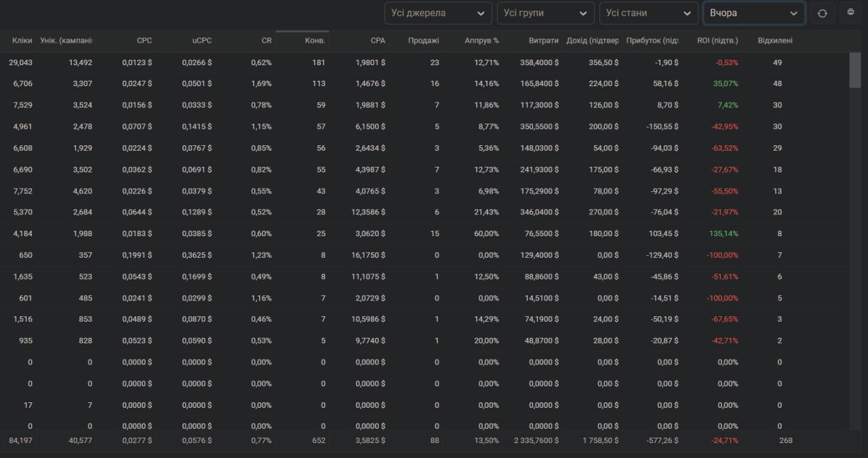
Task: Select the cost cell '358,4000 $'
Action: point(539,62)
